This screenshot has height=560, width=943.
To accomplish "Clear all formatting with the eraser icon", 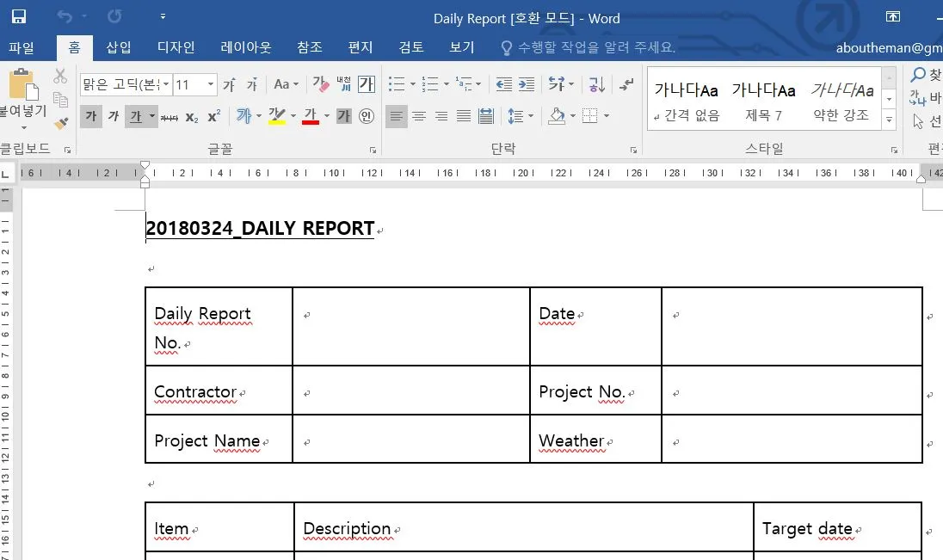I will (321, 85).
